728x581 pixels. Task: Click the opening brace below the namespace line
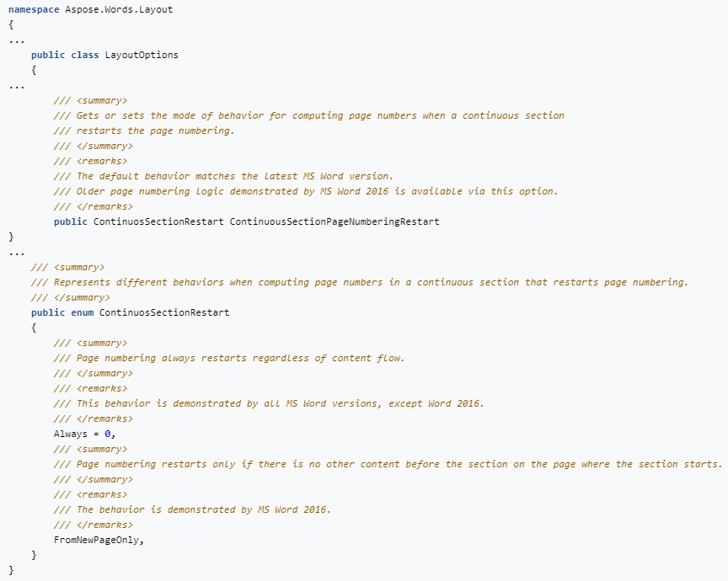click(11, 24)
